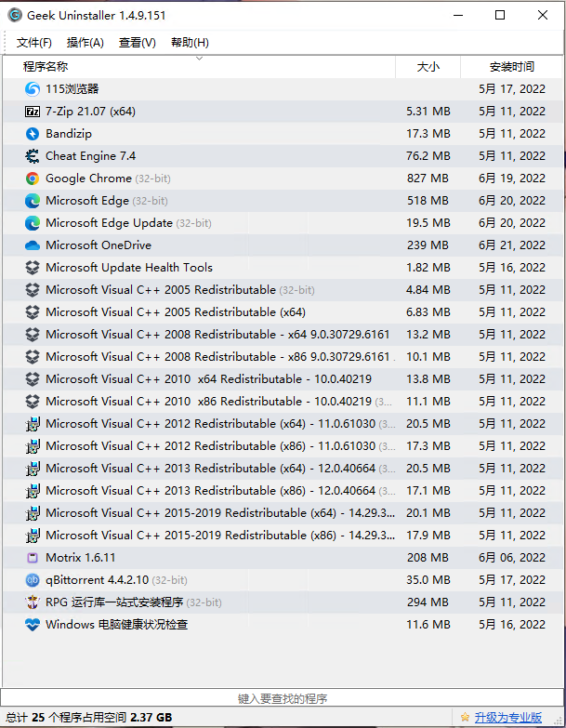This screenshot has height=728, width=566.
Task: Select the Microsoft Update Health Tools name
Action: pyautogui.click(x=129, y=268)
